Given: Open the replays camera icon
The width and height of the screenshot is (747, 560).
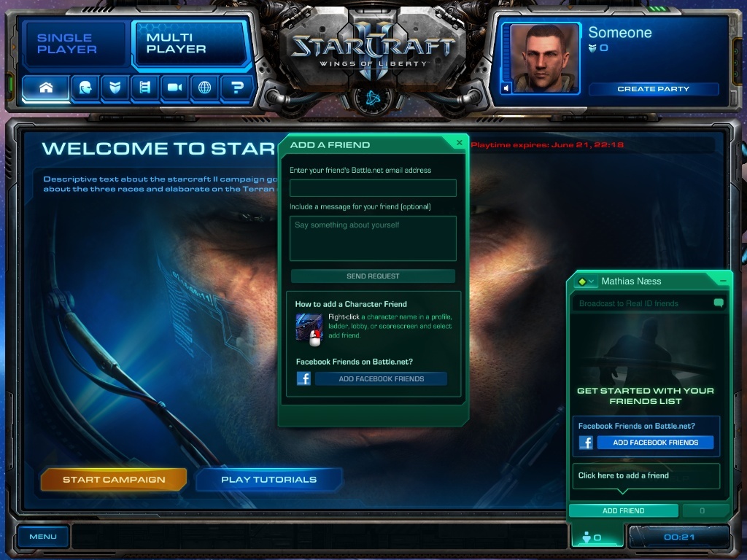Looking at the screenshot, I should click(174, 87).
